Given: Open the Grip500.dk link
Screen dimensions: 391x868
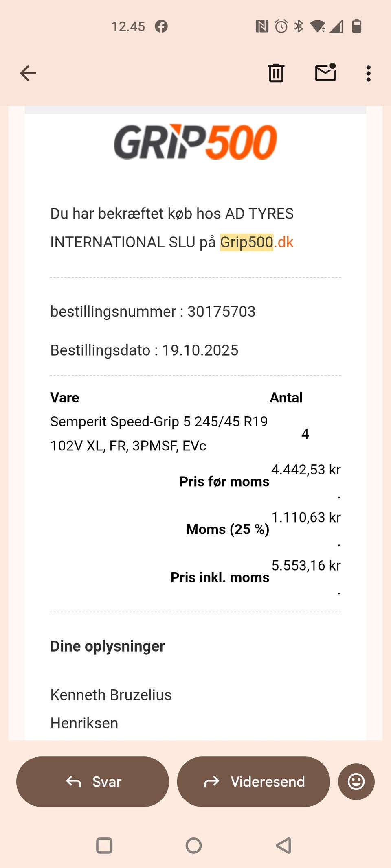Looking at the screenshot, I should 257,242.
